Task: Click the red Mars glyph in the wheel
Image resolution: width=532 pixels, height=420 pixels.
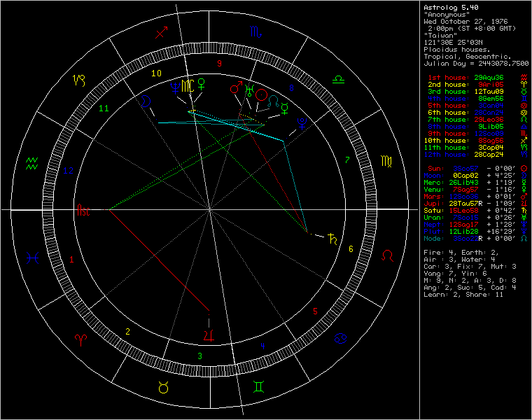Action: tap(234, 88)
